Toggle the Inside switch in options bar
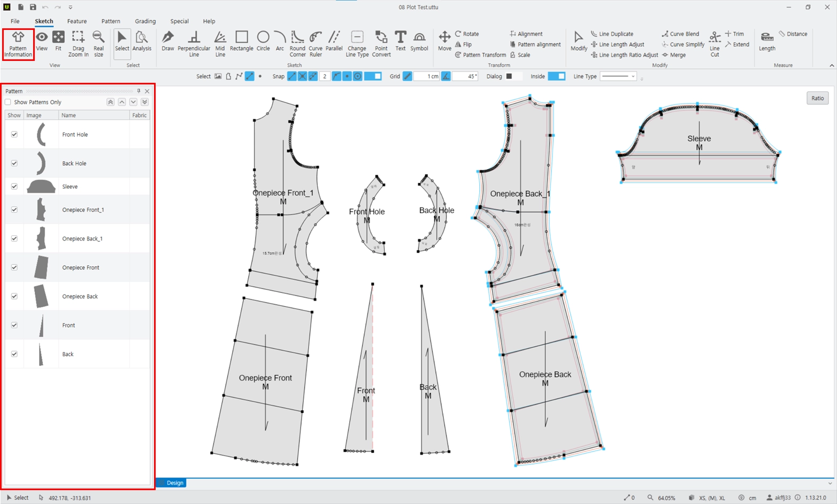Screen dimensions: 837x504 pyautogui.click(x=556, y=76)
